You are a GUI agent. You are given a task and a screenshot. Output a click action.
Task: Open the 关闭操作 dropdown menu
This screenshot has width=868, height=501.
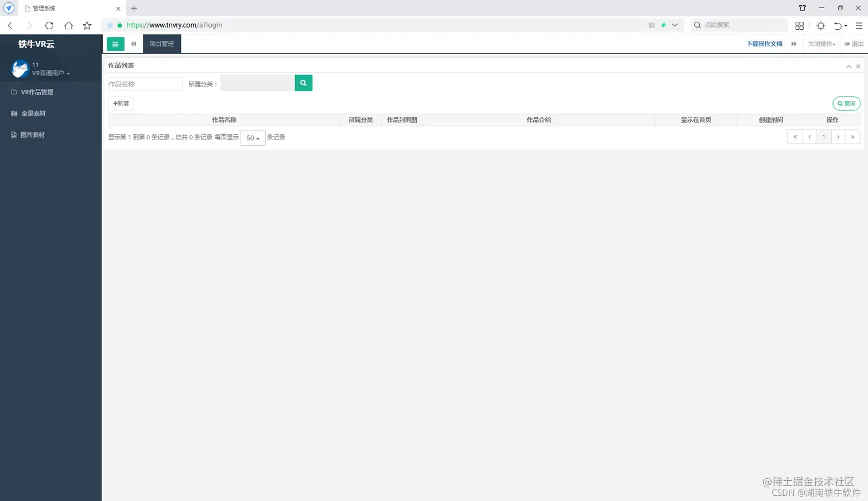pos(821,44)
